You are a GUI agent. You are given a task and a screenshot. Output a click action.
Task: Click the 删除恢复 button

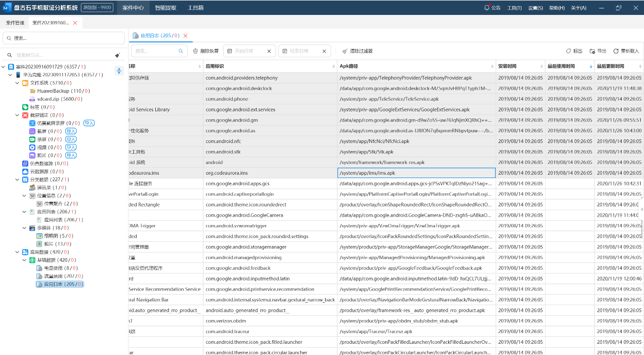[x=206, y=51]
